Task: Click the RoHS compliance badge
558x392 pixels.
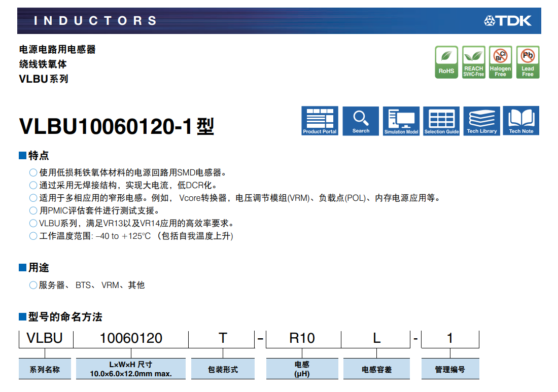Action: (446, 62)
